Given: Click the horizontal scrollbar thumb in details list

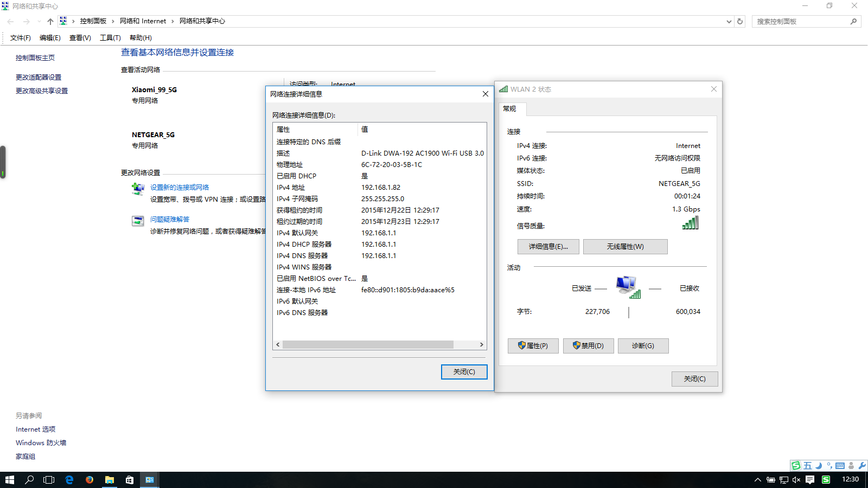Looking at the screenshot, I should coord(368,345).
